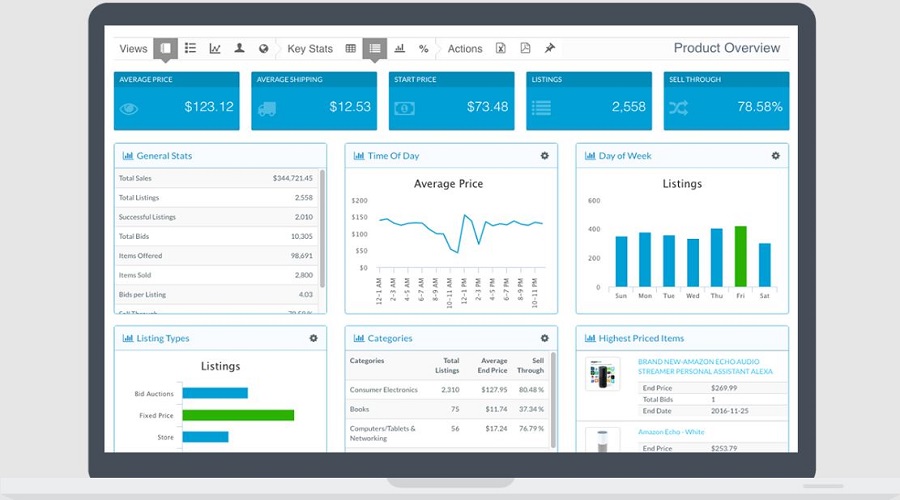Click the pin icon in Actions

(x=549, y=48)
